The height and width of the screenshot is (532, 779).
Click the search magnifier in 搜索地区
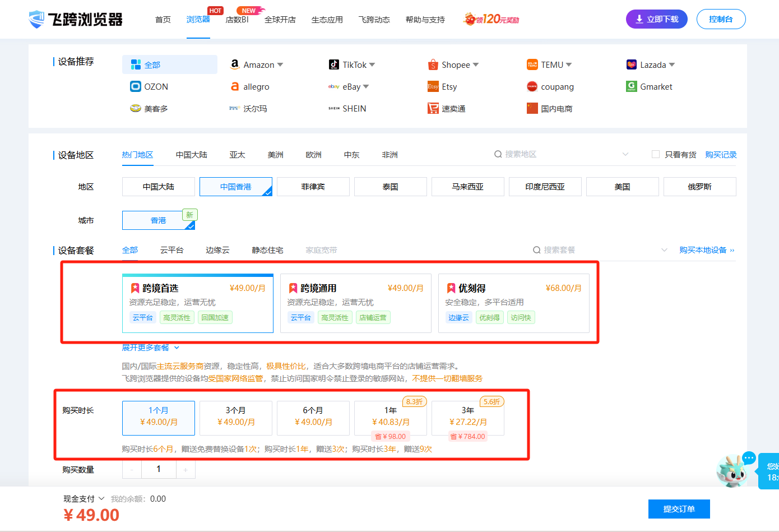click(x=498, y=154)
